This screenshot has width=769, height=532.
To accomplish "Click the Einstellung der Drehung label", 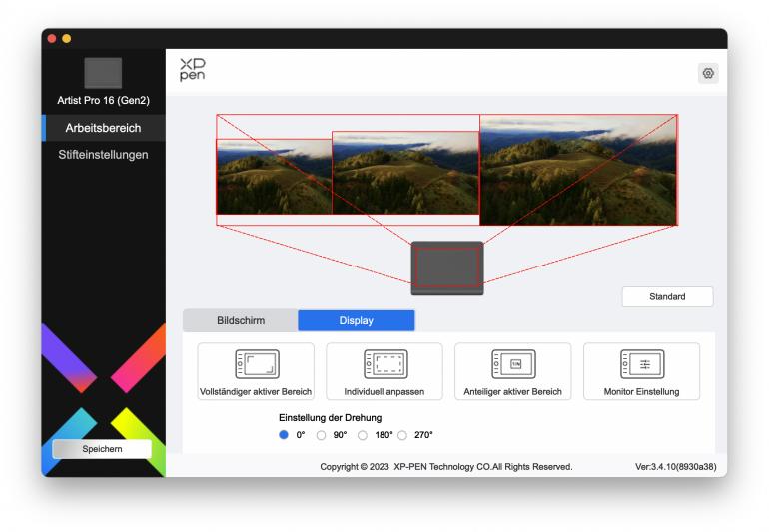I will (330, 418).
